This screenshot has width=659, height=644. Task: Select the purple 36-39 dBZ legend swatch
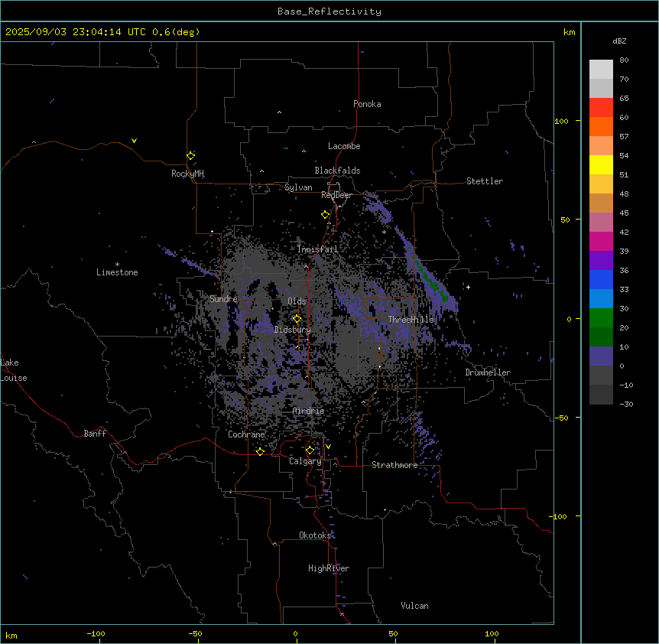601,261
